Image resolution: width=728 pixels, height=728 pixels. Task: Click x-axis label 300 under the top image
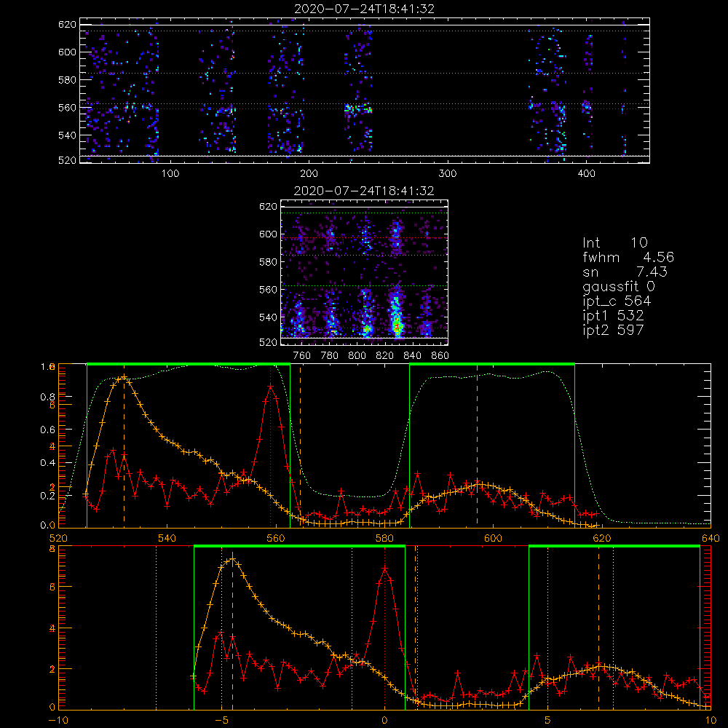point(448,174)
